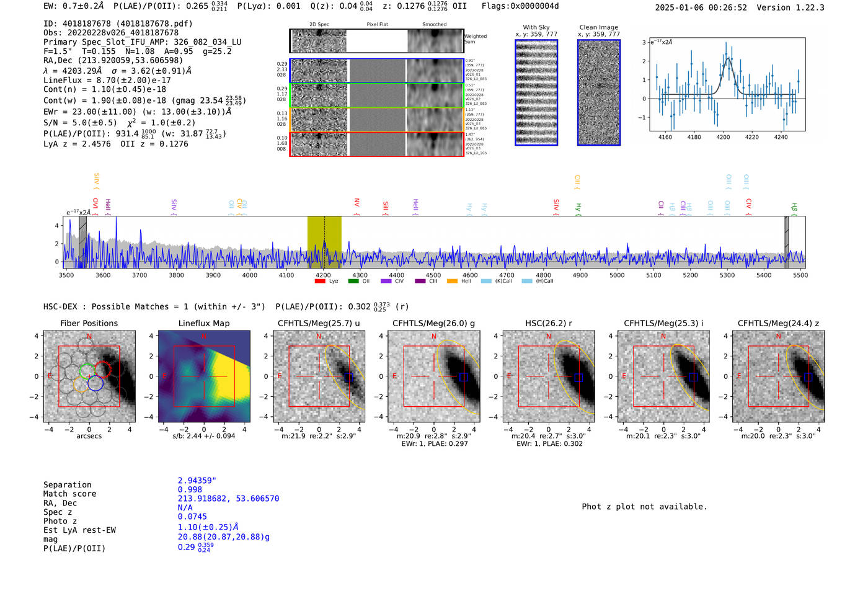Image resolution: width=868 pixels, height=591 pixels.
Task: Click the Gaussian emission line fit plot
Action: 727,84
